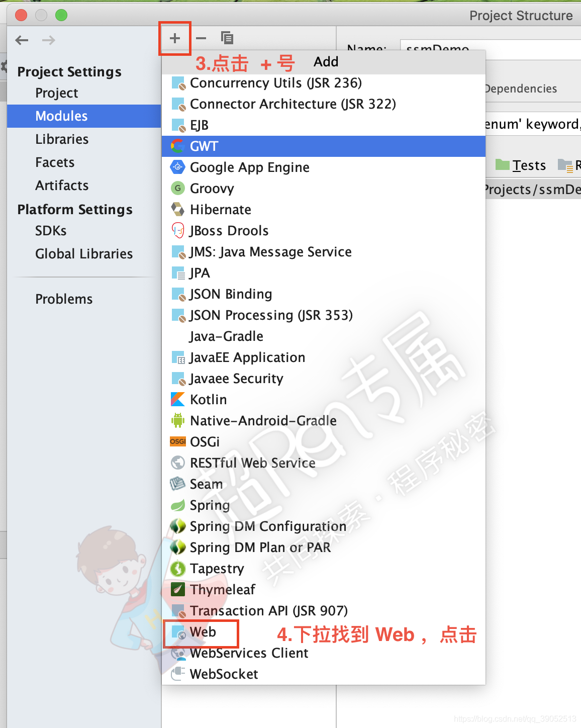
Task: Mark folder as Tests
Action: click(521, 165)
